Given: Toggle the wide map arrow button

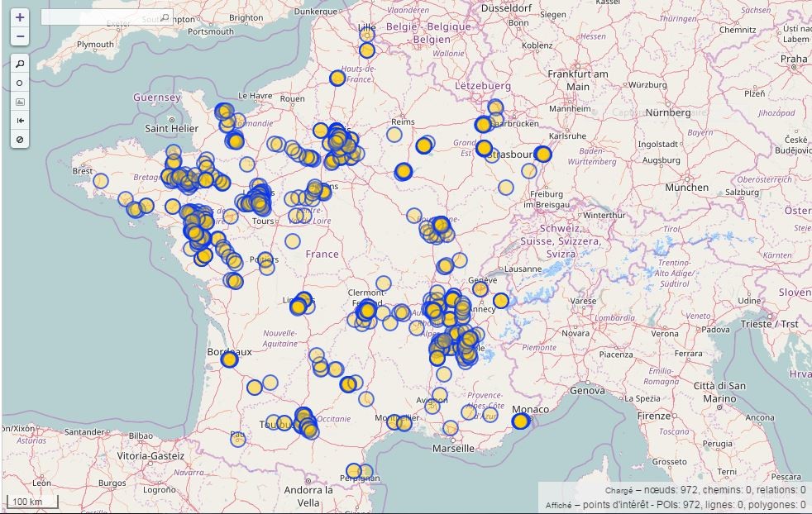Looking at the screenshot, I should coord(20,121).
